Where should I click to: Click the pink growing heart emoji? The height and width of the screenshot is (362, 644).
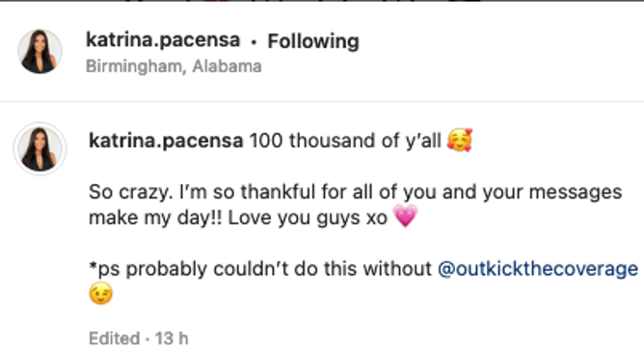coord(405,216)
